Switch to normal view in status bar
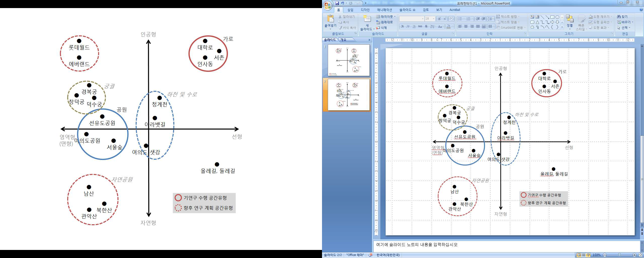The height and width of the screenshot is (258, 644). 579,255
